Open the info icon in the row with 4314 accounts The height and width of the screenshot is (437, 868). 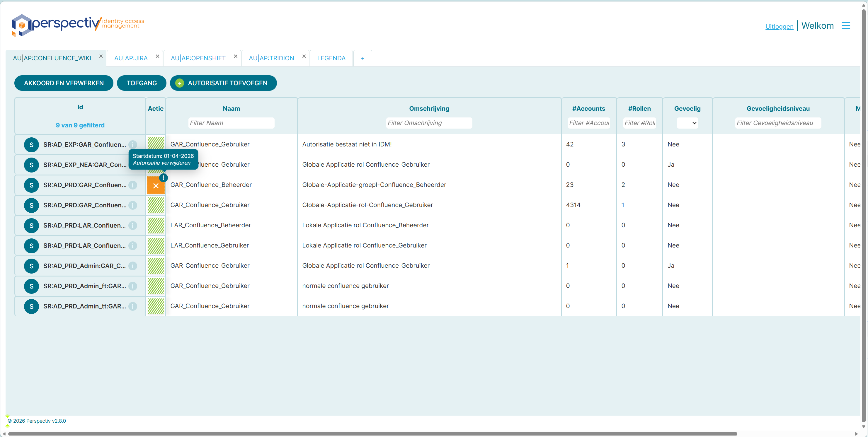click(133, 205)
